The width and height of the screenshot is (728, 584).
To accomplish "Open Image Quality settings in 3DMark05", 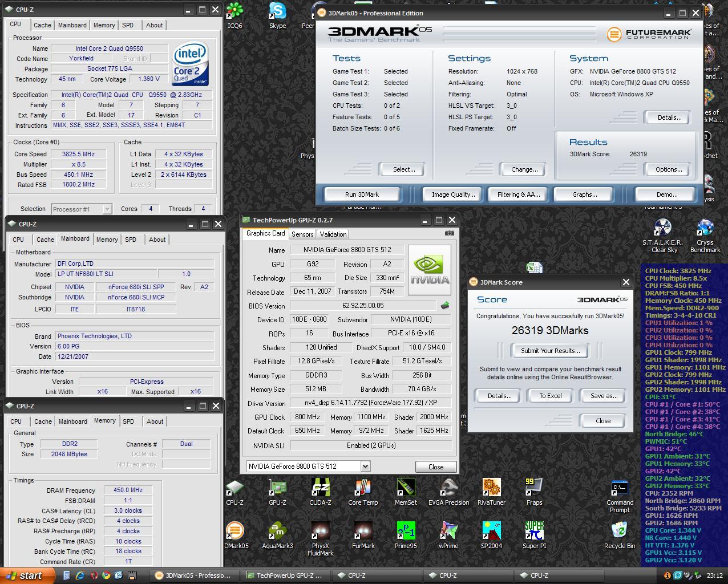I will point(453,194).
